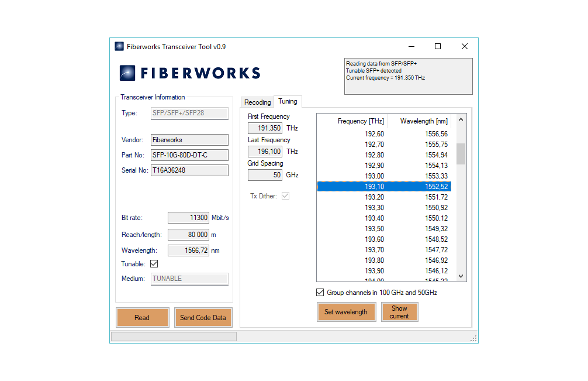Select the 192,90 THz row
Viewport: 588px width, 381px height.
[384, 166]
